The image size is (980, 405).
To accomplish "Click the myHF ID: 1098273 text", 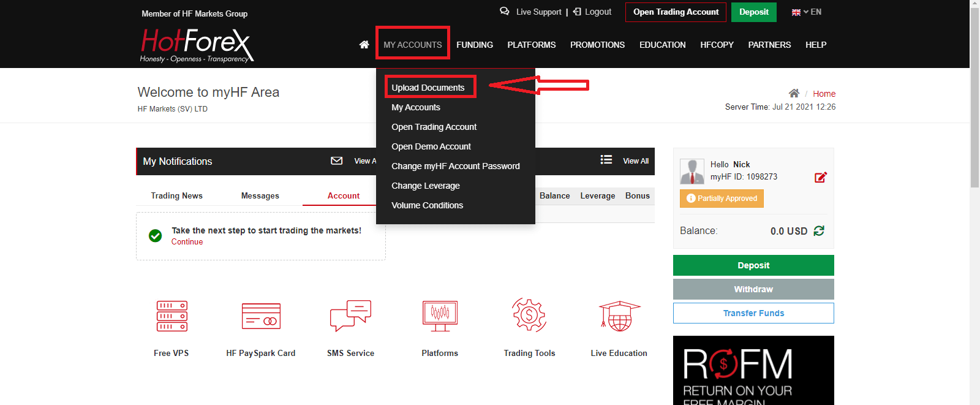I will pos(744,176).
